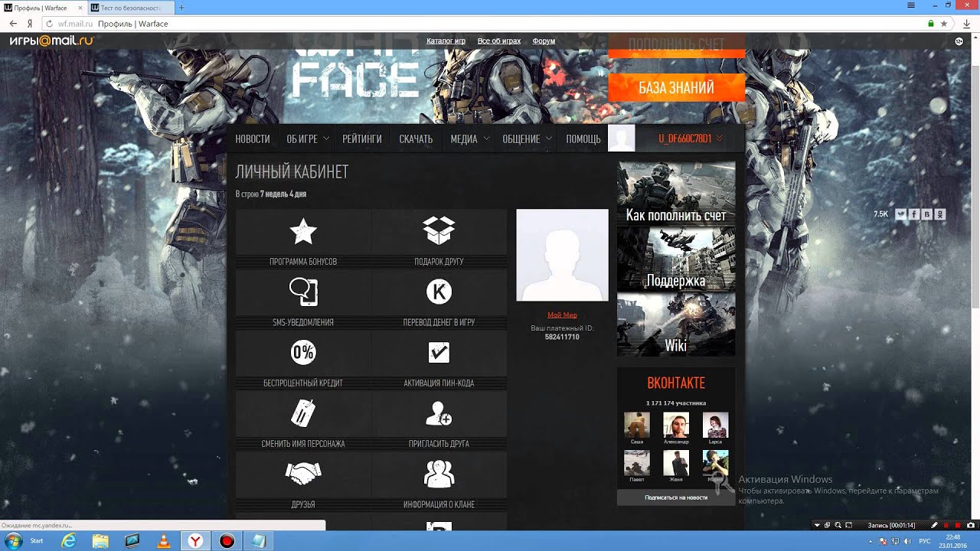This screenshot has width=980, height=551.
Task: Click the РУС language indicator
Action: [x=924, y=540]
